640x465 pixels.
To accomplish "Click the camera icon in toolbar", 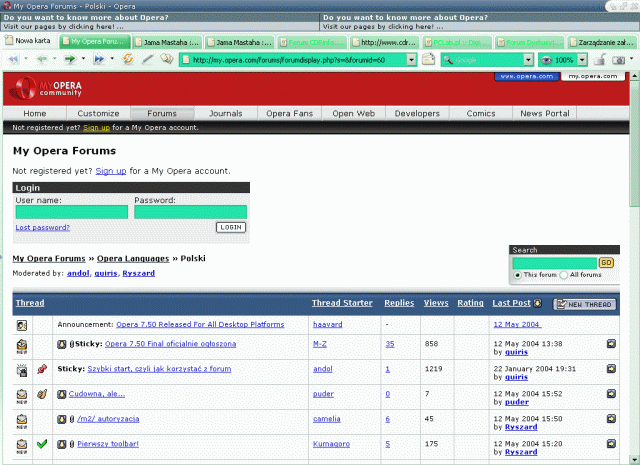I will pos(618,60).
